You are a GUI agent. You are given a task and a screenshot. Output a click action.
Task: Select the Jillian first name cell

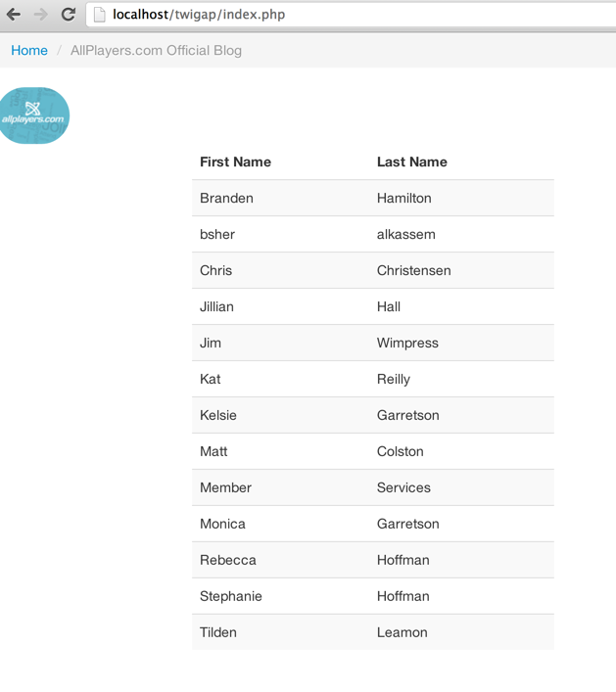point(216,306)
